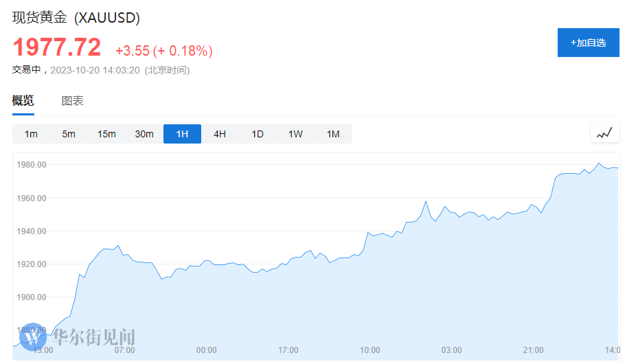Screen dimensions: 625x364
Task: Select the 1M monthly timeframe
Action: coord(333,134)
